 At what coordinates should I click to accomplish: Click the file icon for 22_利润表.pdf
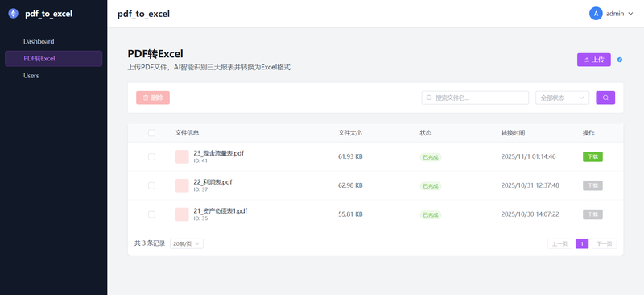(182, 185)
